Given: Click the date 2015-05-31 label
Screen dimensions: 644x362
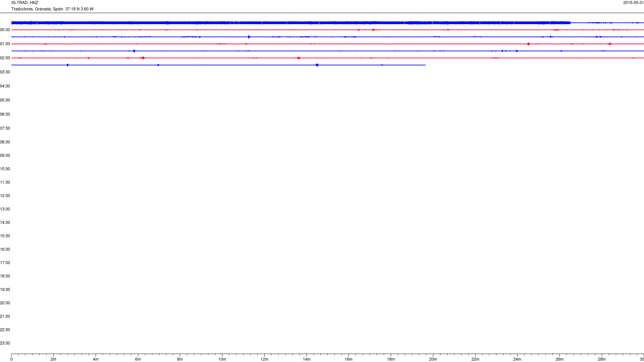Looking at the screenshot, I should pyautogui.click(x=633, y=3).
